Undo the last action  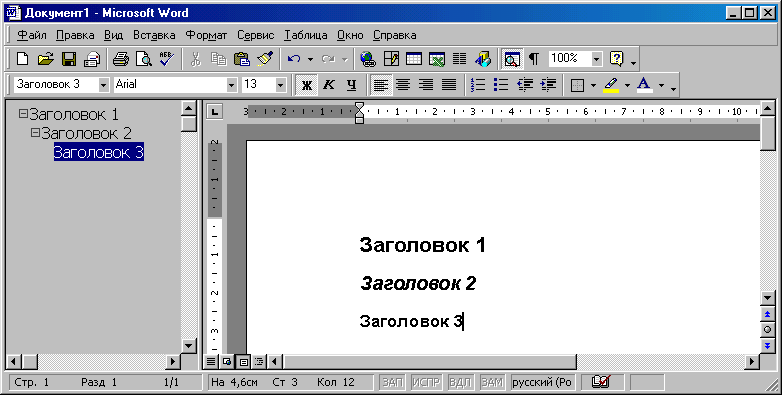tap(294, 59)
